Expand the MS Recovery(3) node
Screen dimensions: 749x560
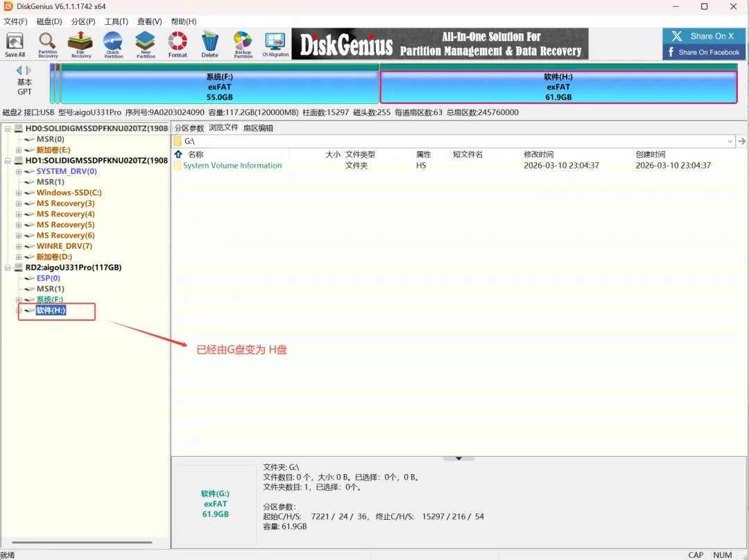(x=19, y=203)
